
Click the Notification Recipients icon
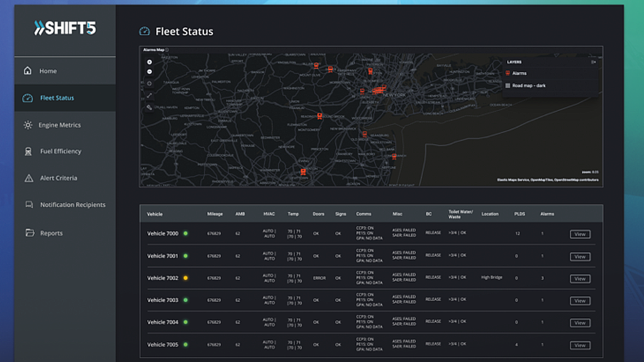tap(28, 205)
